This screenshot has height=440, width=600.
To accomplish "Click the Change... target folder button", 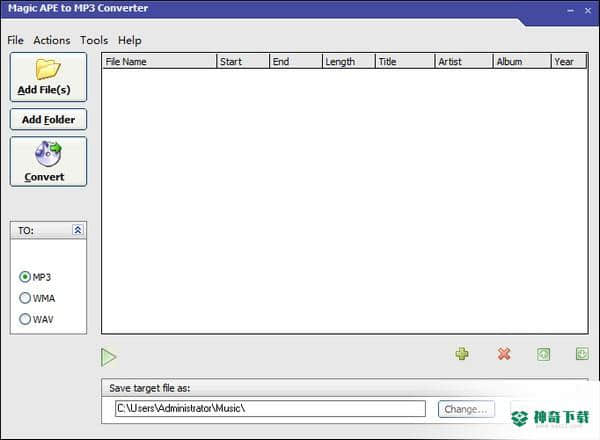I will [466, 409].
